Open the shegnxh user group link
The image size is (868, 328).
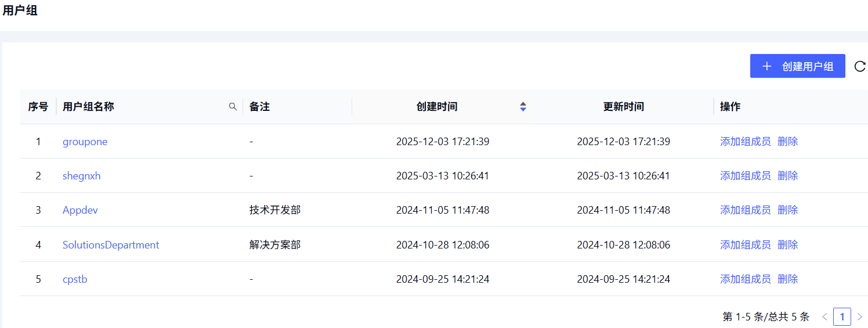point(81,176)
